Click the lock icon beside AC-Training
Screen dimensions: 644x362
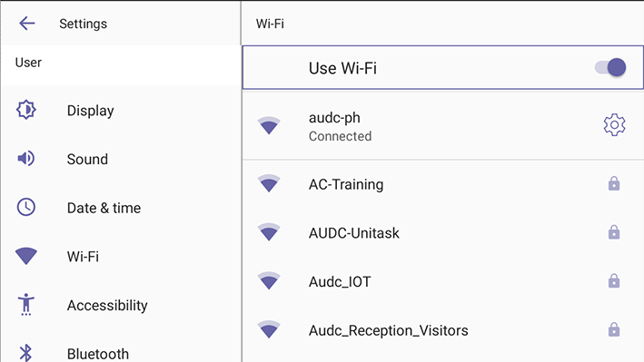click(x=614, y=183)
